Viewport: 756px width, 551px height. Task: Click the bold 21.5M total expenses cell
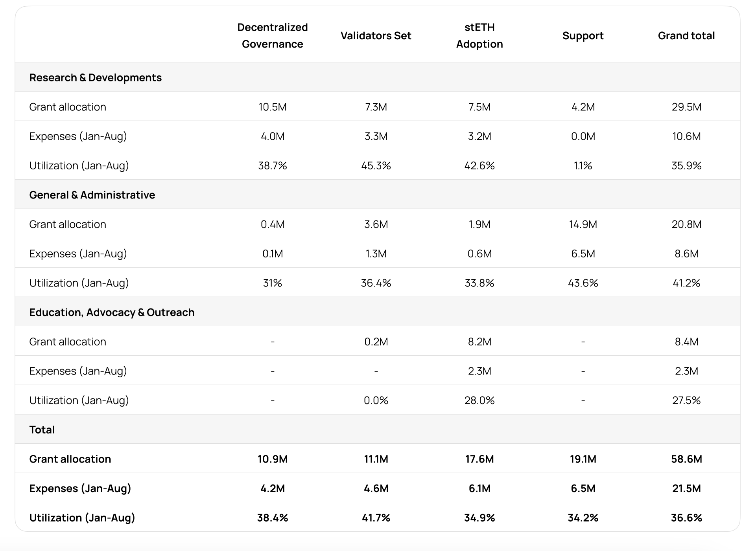point(686,489)
